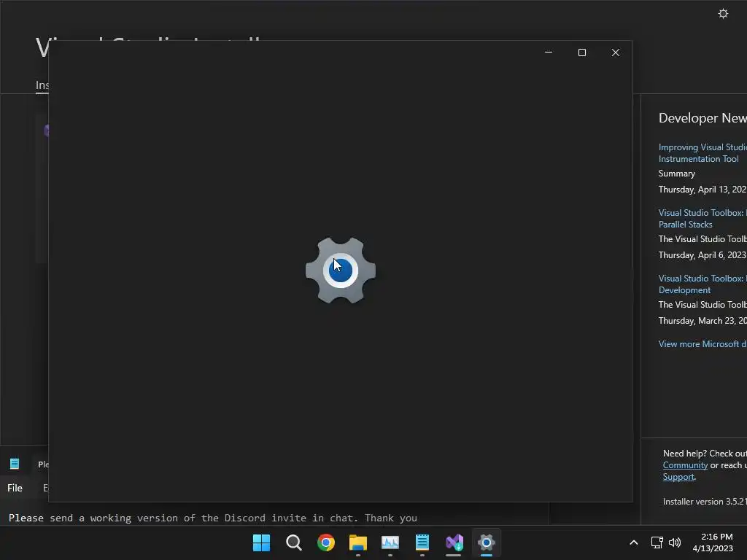The width and height of the screenshot is (747, 560).
Task: Open File Explorer from taskbar
Action: pyautogui.click(x=357, y=542)
